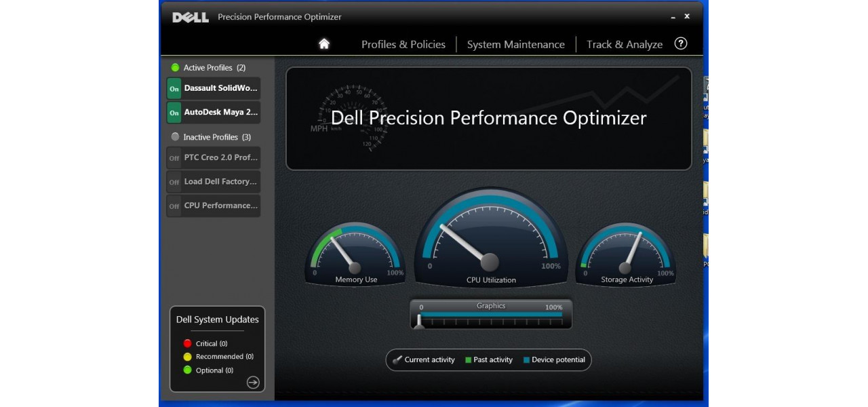Click the blue Device potential legend square
This screenshot has width=868, height=407.
point(526,360)
